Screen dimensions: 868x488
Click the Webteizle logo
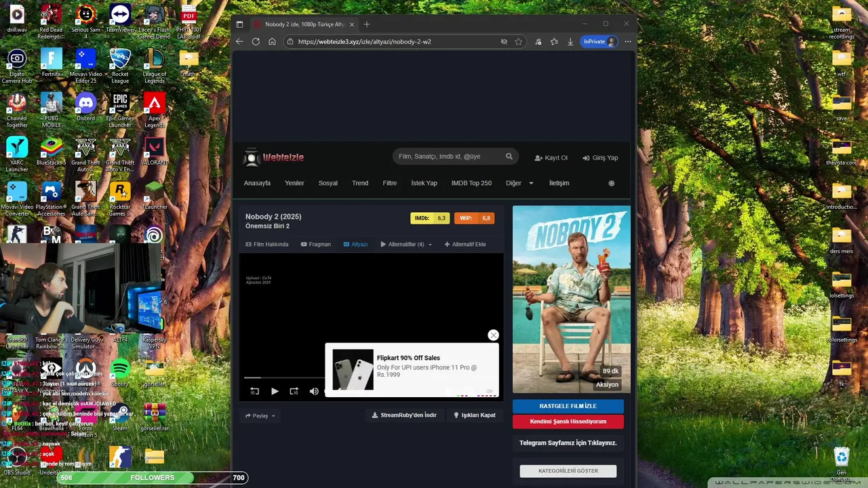(274, 157)
